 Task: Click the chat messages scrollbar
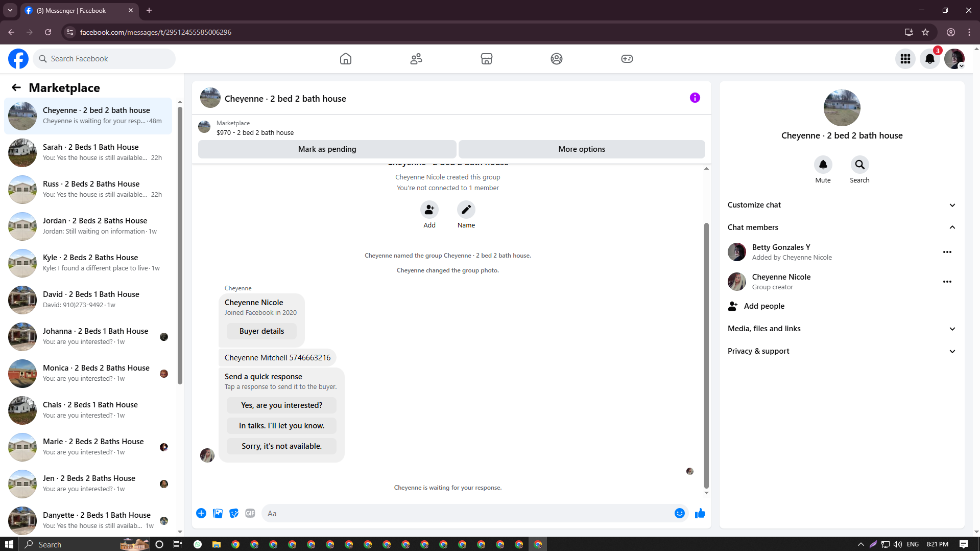point(706,355)
